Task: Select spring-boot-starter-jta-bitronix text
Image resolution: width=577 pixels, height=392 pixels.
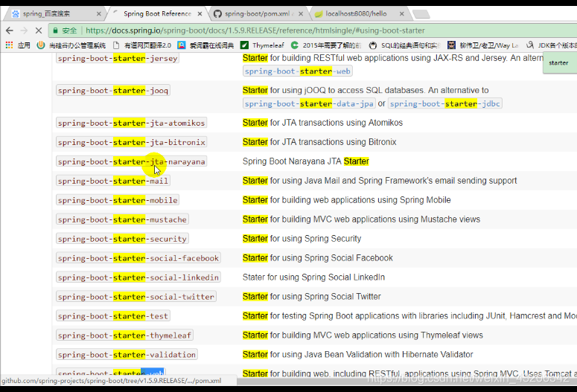Action: [131, 142]
